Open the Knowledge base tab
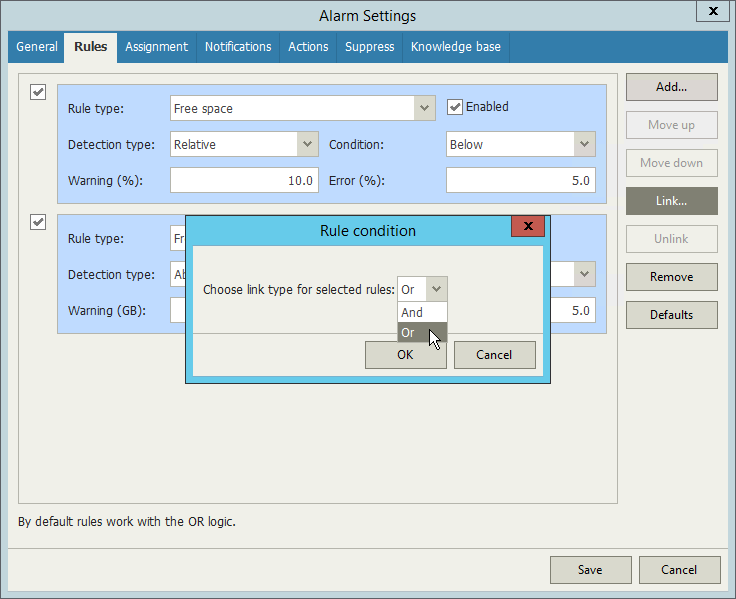The height and width of the screenshot is (599, 736). pos(455,47)
